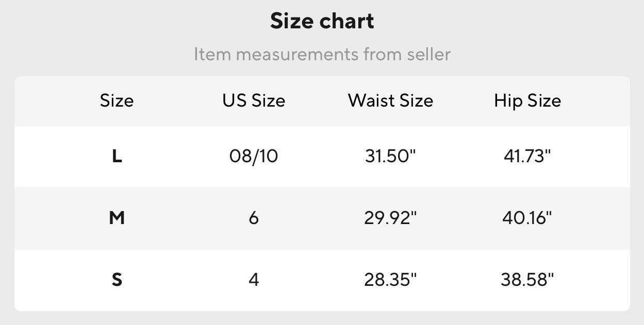Select the 28.35" waist measurement
The height and width of the screenshot is (325, 644).
point(390,280)
